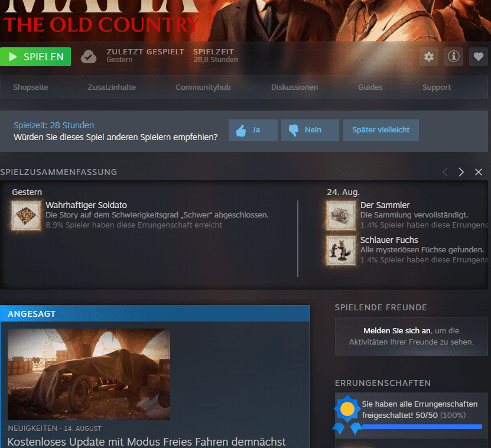491x448 pixels.
Task: Open Kostenloses Update Freies Fahren news headline
Action: 147,442
